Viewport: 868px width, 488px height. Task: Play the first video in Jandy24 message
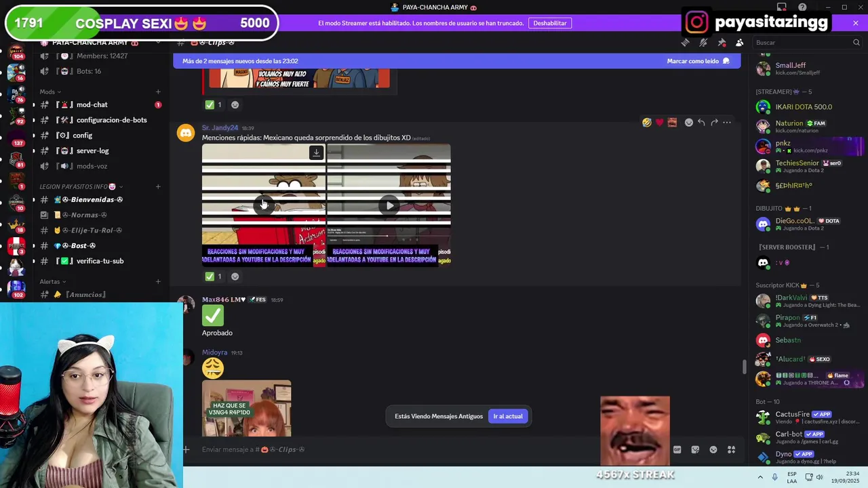(264, 205)
